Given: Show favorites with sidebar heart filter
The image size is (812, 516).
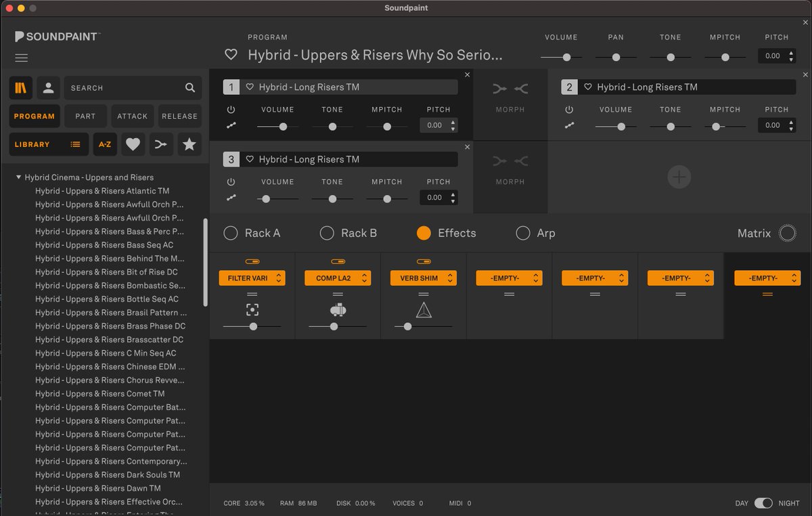Looking at the screenshot, I should (x=133, y=144).
